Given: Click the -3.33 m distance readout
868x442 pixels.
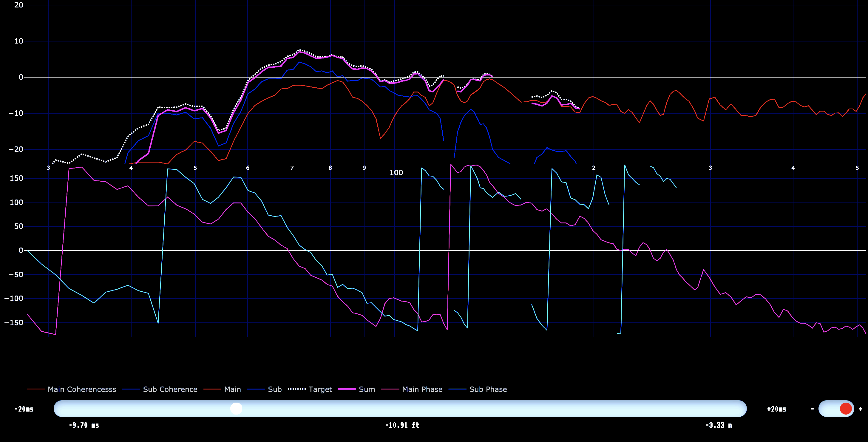Looking at the screenshot, I should 719,425.
